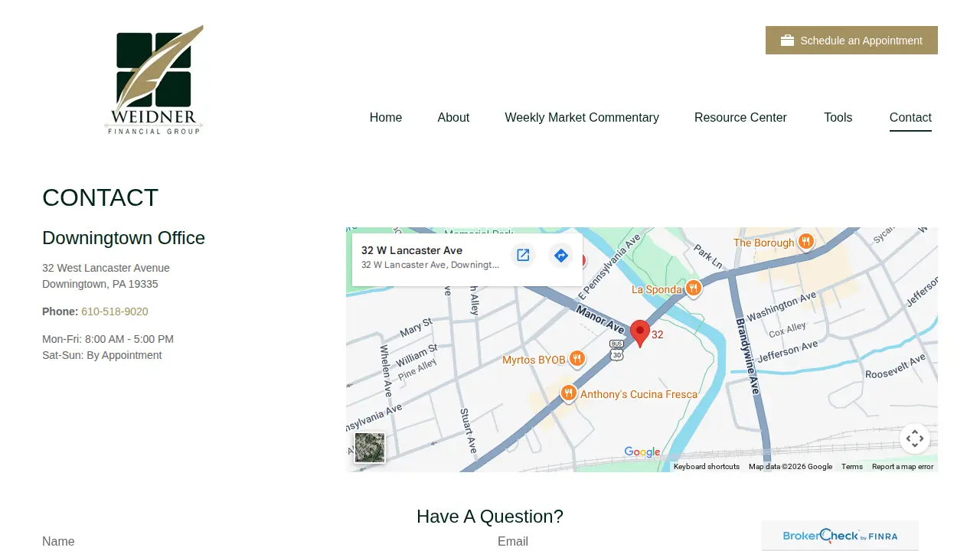This screenshot has width=980, height=551.
Task: Open the About menu item
Action: point(453,117)
